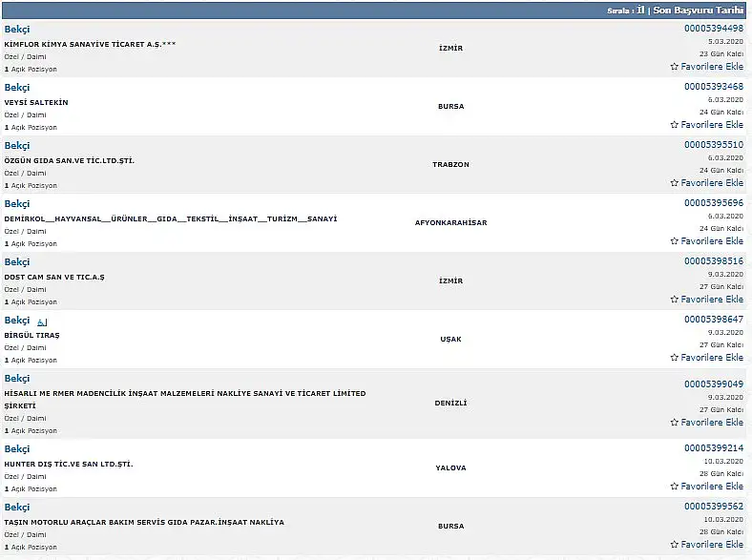Image resolution: width=752 pixels, height=560 pixels.
Task: Open job number 00005398647
Action: tap(714, 319)
